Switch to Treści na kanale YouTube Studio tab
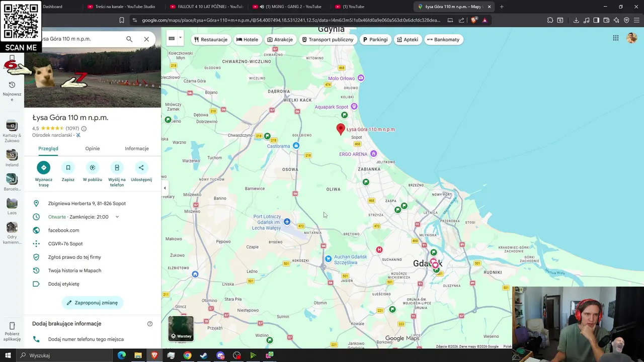Screen dimensions: 644x362 (121, 7)
